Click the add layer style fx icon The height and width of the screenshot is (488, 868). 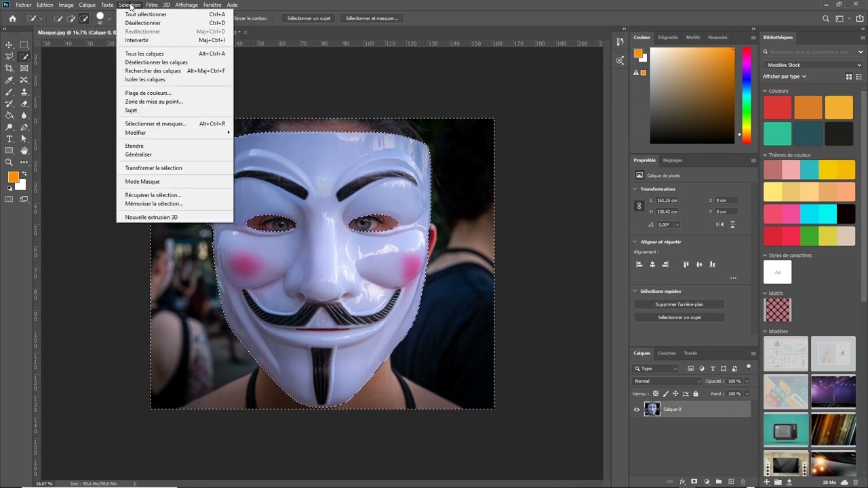pyautogui.click(x=682, y=482)
